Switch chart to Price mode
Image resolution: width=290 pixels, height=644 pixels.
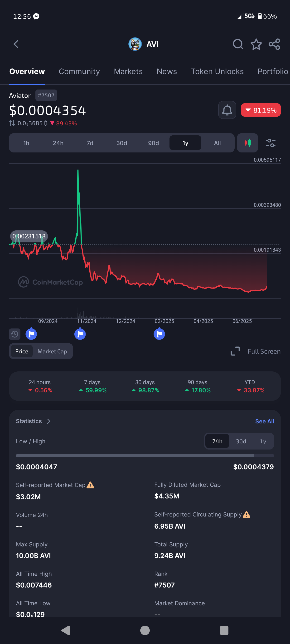click(x=22, y=351)
